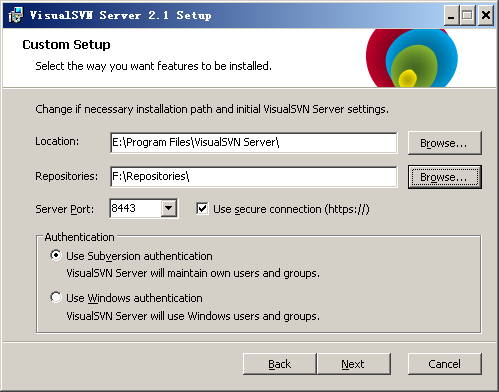Click the VisualSVN Server 2.1 Setup title text
This screenshot has width=499, height=392.
[x=120, y=15]
